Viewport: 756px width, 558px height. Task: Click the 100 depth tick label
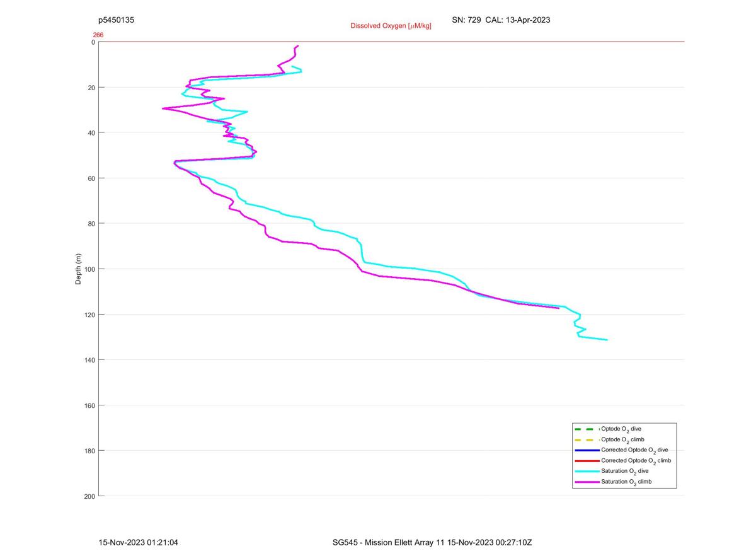pyautogui.click(x=89, y=269)
